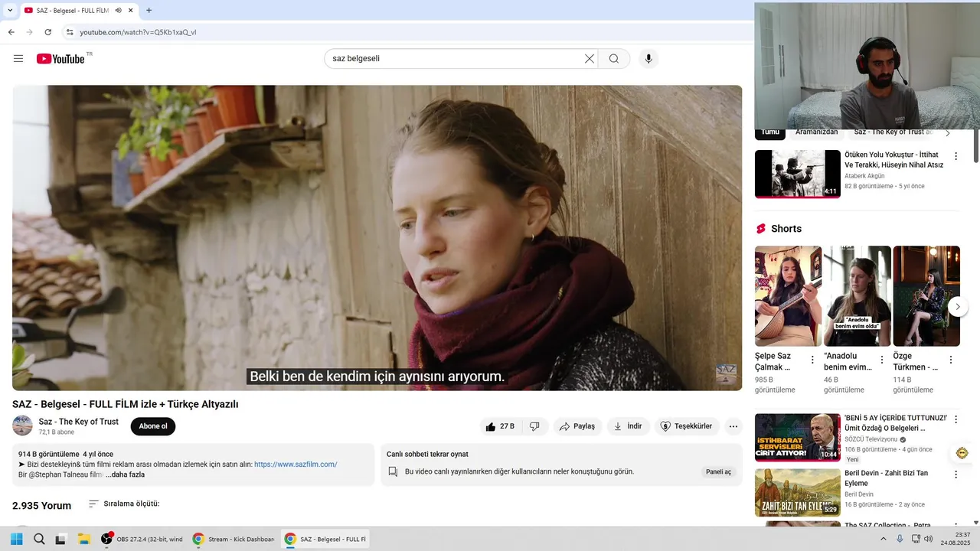Open options menu for Ötüken Yolu Yokuştur video
980x551 pixels.
tap(955, 156)
